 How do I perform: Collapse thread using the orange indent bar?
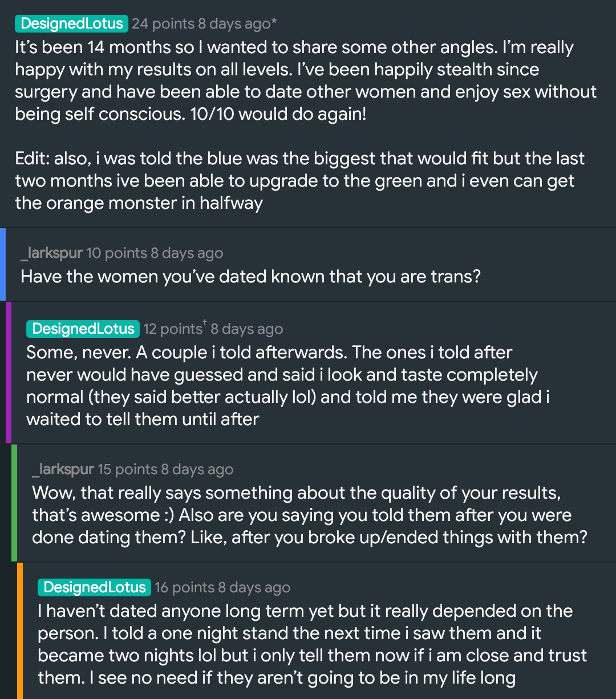pyautogui.click(x=20, y=631)
